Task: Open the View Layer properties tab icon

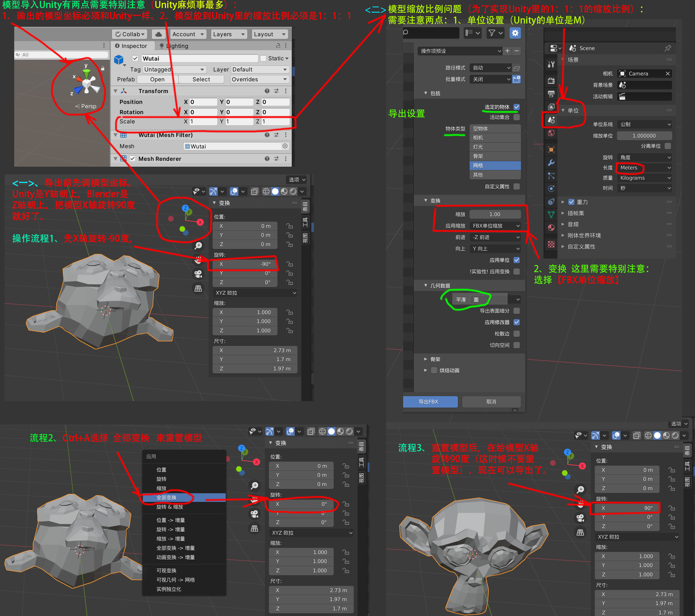Action: tap(551, 107)
